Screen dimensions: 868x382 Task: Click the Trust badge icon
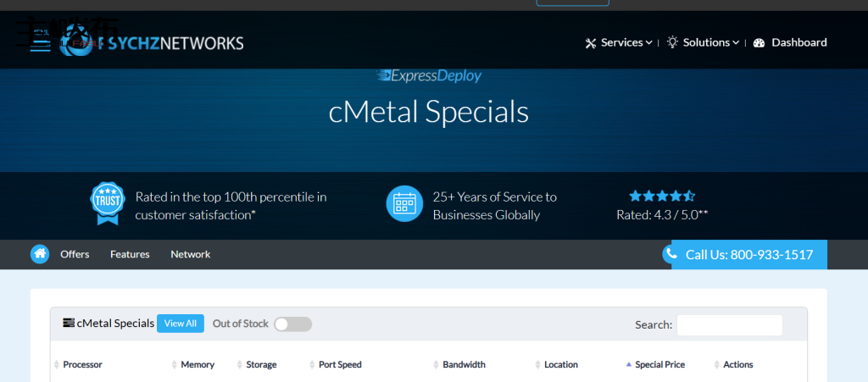pyautogui.click(x=108, y=204)
